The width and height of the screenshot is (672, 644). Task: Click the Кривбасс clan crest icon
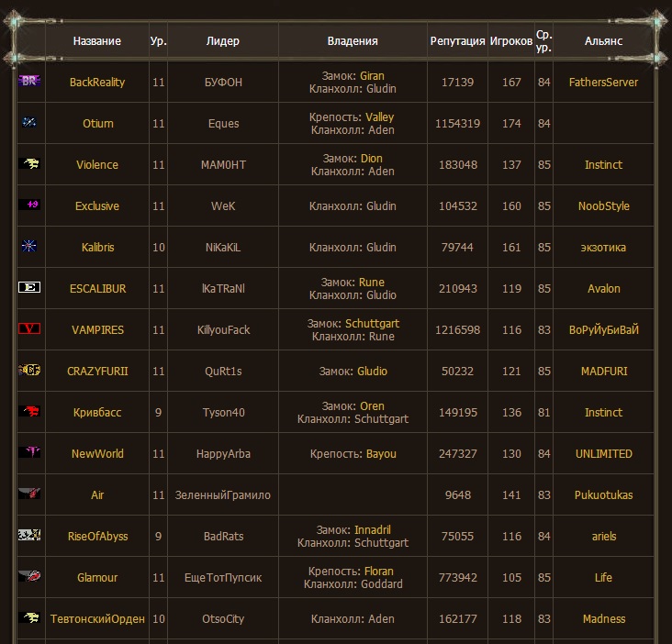click(x=29, y=411)
